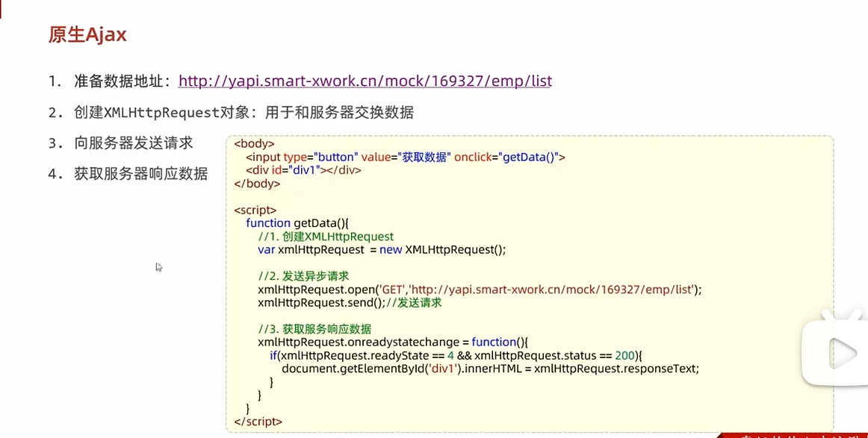Click the onreadystatechange = function(){ line
Image resolution: width=868 pixels, height=438 pixels.
(x=393, y=342)
